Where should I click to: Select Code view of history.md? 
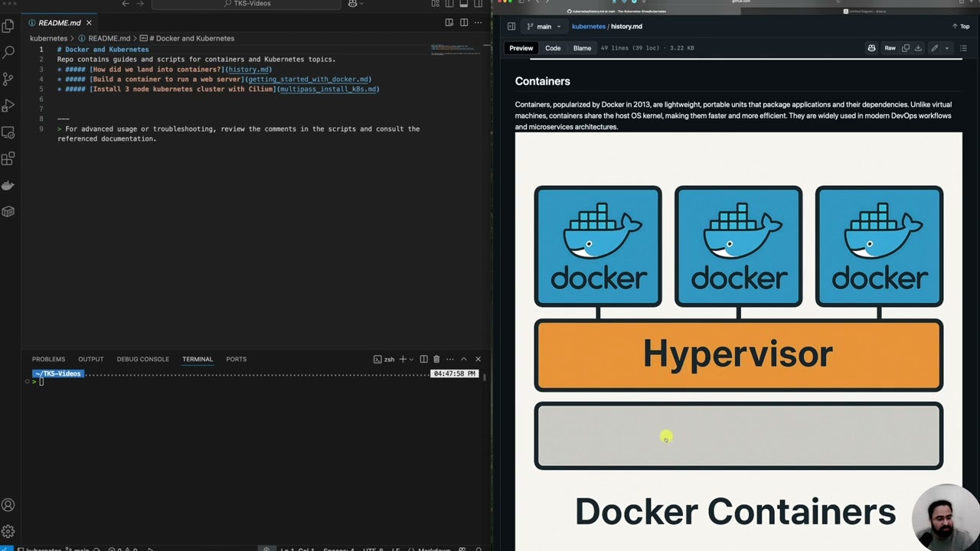553,48
